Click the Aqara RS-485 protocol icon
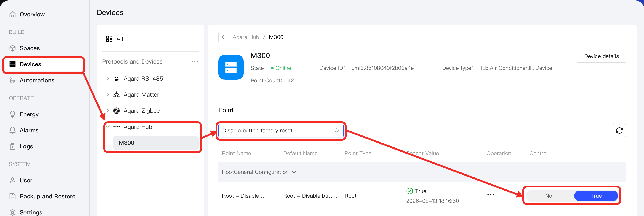Viewport: 644px width, 216px height. click(x=117, y=79)
